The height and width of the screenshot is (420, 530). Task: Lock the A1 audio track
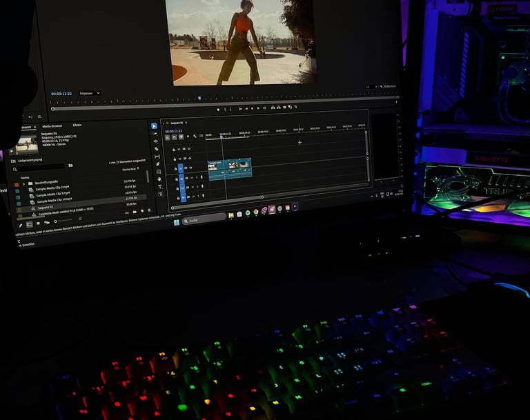(x=177, y=179)
